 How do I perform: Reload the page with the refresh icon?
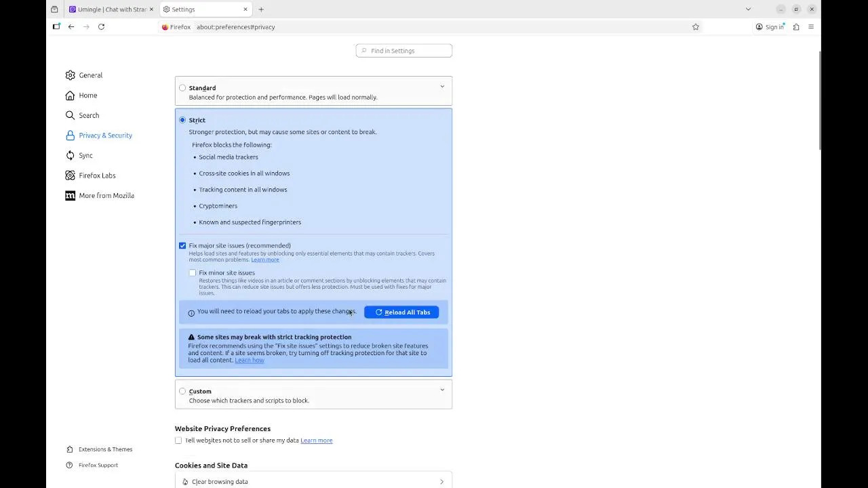click(x=101, y=26)
